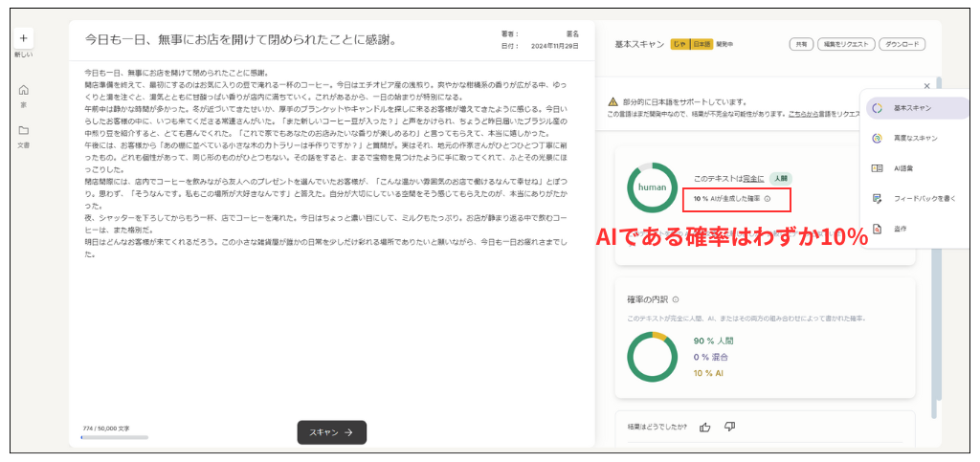Click the 0 % 混合 value

[x=711, y=358]
